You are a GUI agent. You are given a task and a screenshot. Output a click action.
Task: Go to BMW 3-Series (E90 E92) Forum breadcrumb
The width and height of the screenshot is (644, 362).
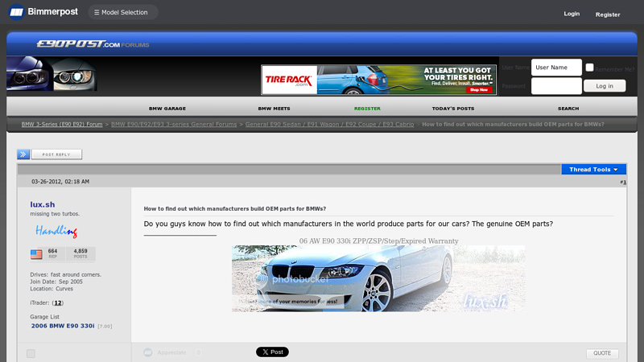[62, 124]
